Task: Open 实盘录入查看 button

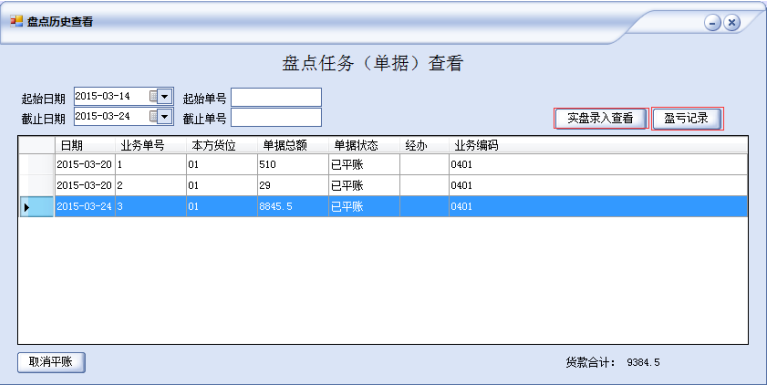Action: point(601,118)
